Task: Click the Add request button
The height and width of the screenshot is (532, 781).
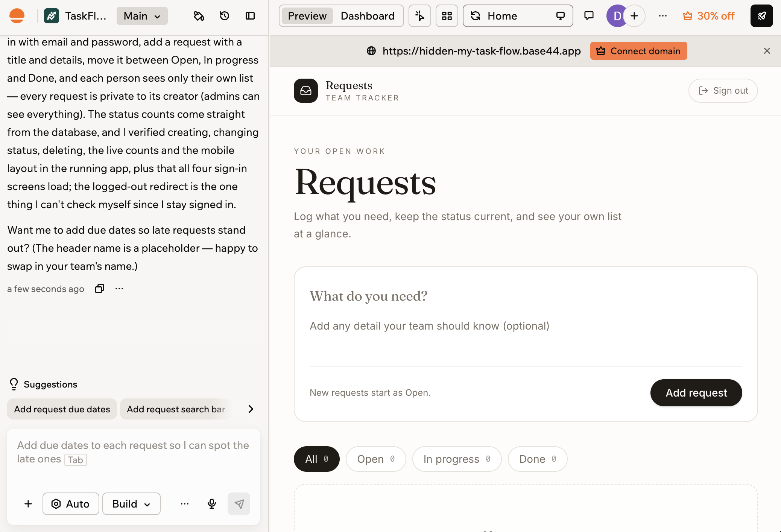Action: pos(696,393)
